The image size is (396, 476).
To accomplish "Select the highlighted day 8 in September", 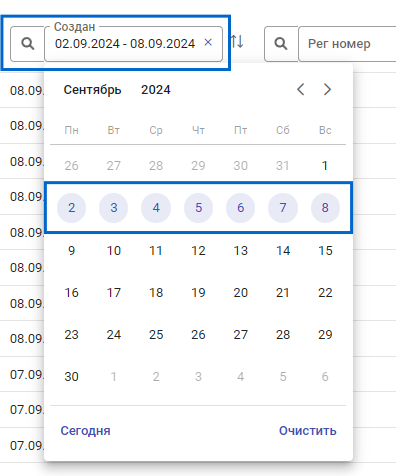I will pos(325,208).
